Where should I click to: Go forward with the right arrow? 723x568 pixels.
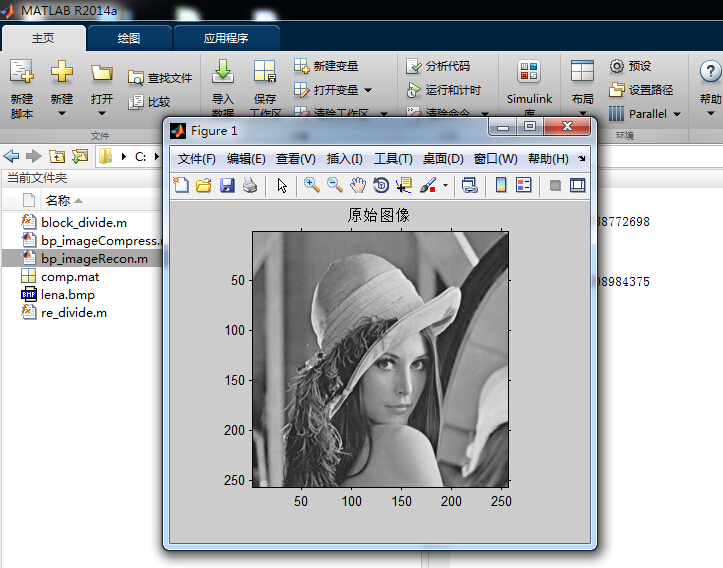(33, 156)
